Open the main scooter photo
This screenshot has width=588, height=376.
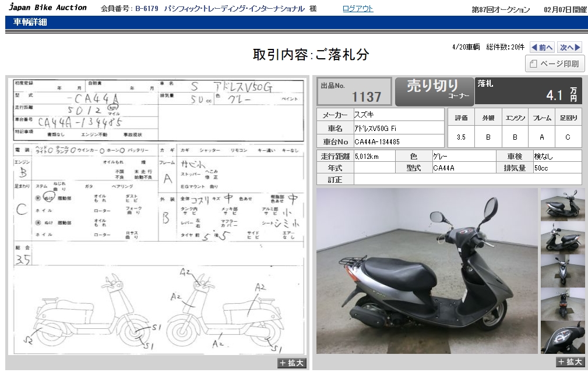coord(427,271)
